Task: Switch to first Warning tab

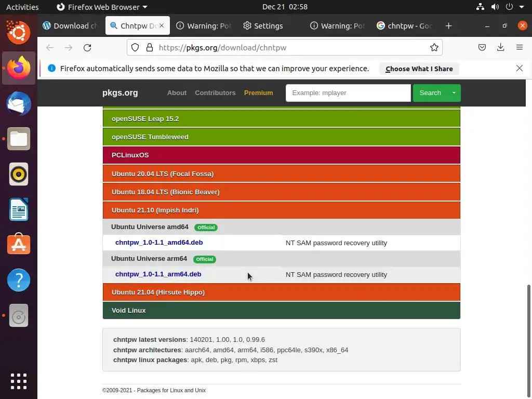Action: 204,26
